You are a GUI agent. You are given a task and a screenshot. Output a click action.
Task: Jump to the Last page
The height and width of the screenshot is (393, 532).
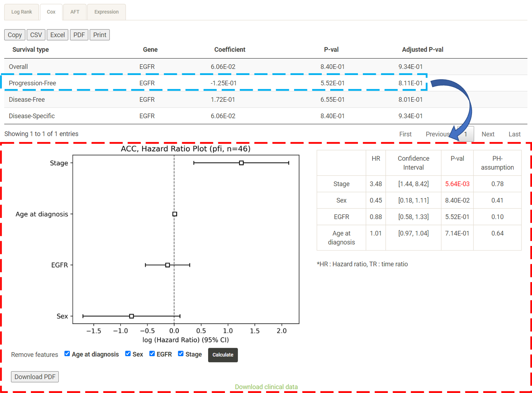pos(514,134)
